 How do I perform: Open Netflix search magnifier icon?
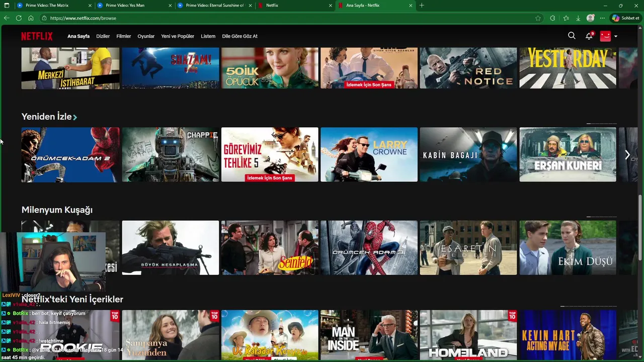click(572, 36)
